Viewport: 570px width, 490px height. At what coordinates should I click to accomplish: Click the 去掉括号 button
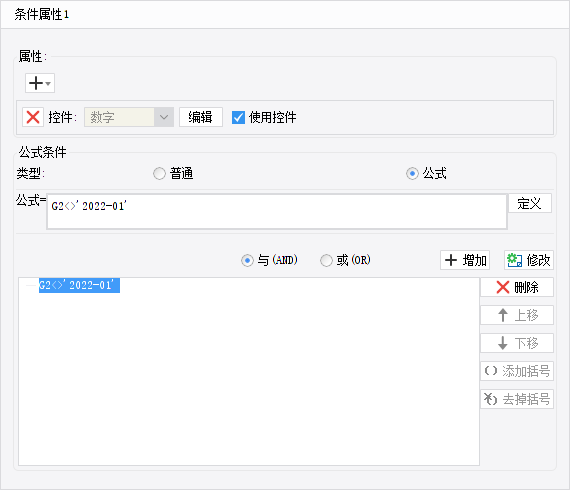517,399
